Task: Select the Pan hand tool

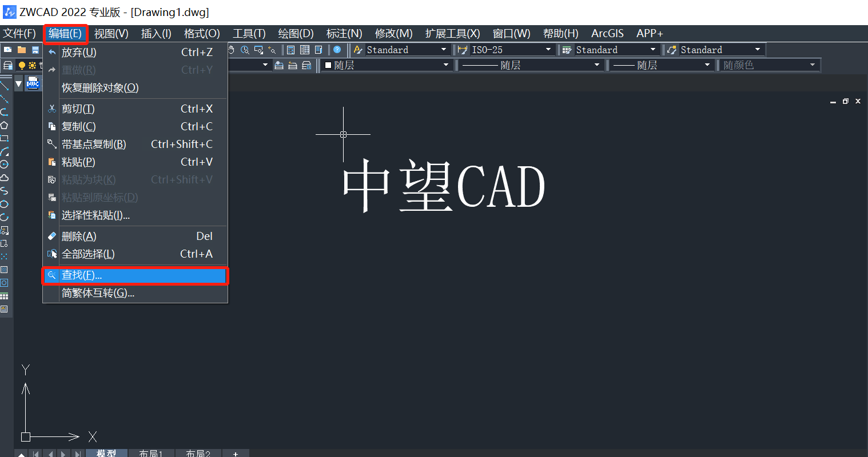Action: [232, 50]
